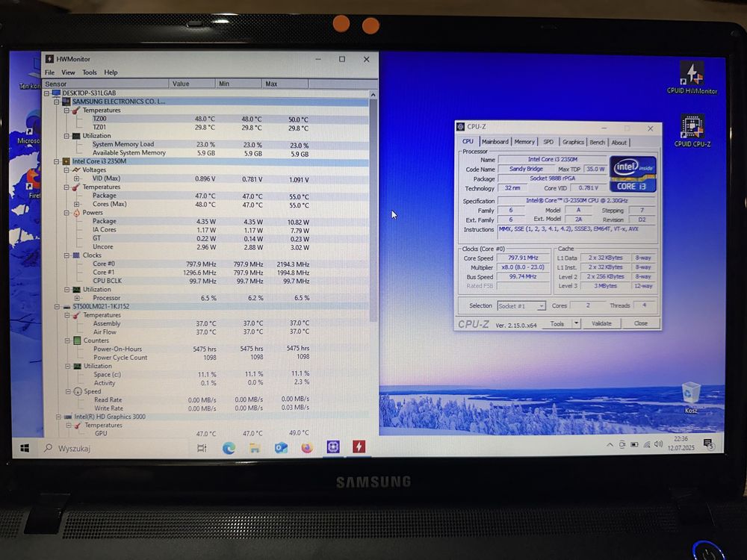The width and height of the screenshot is (747, 560).
Task: Click the Windows Start button
Action: [25, 448]
